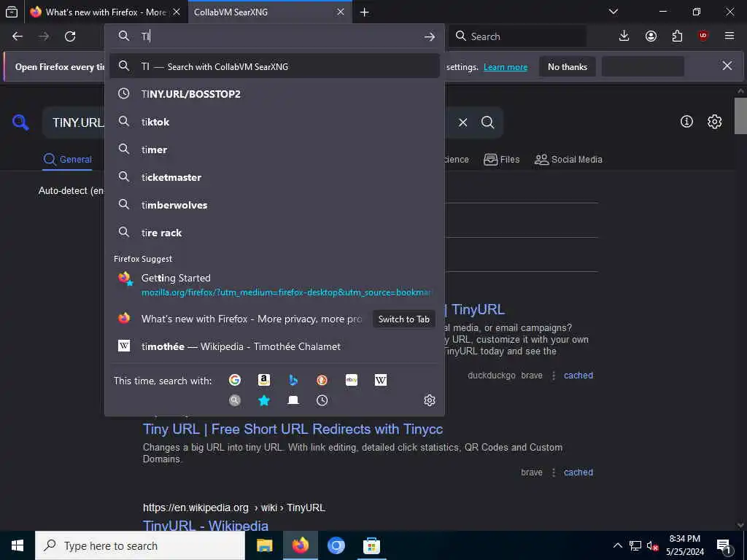The width and height of the screenshot is (747, 560).
Task: Search this time with Wikipedia icon
Action: (381, 380)
